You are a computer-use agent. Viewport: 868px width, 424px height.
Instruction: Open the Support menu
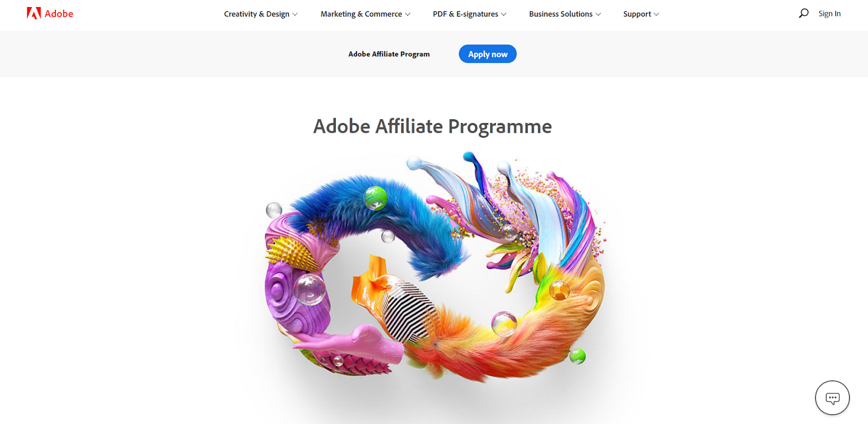641,14
